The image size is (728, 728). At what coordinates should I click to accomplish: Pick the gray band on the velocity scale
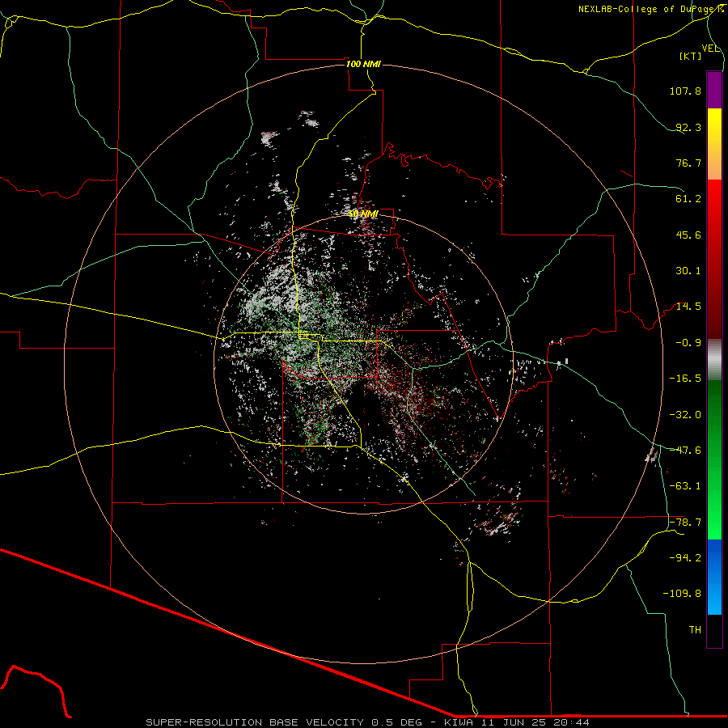(714, 360)
